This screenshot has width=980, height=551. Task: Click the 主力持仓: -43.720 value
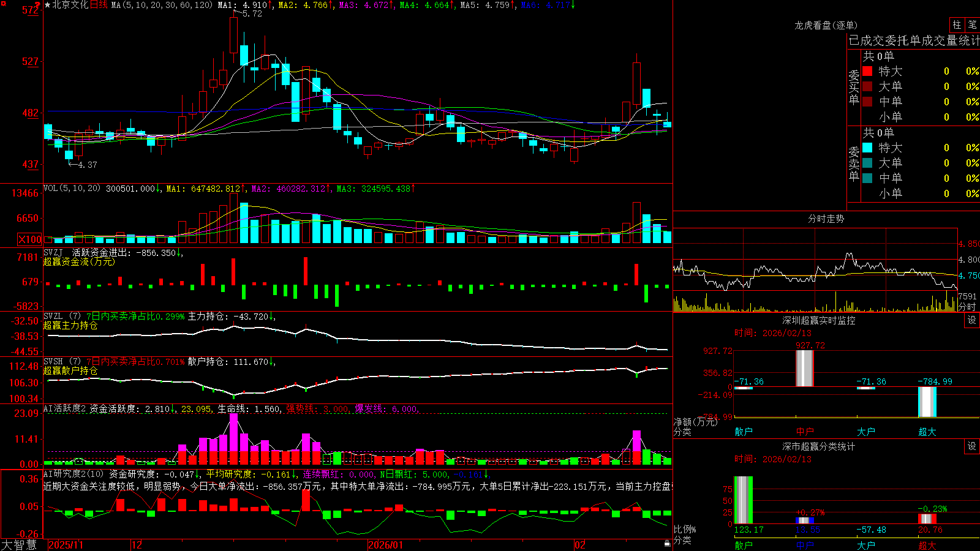tap(232, 317)
